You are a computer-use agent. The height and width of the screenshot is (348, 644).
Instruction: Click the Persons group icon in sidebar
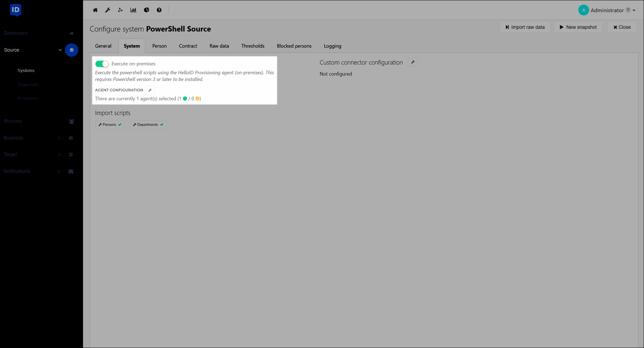click(x=71, y=121)
